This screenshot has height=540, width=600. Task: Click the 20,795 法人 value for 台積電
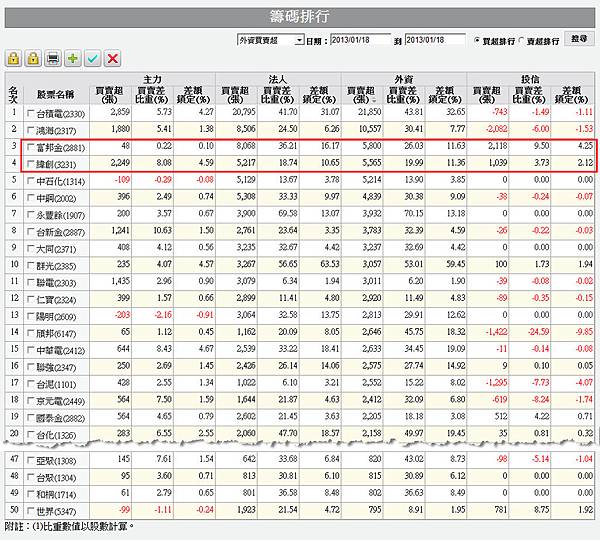coord(244,112)
